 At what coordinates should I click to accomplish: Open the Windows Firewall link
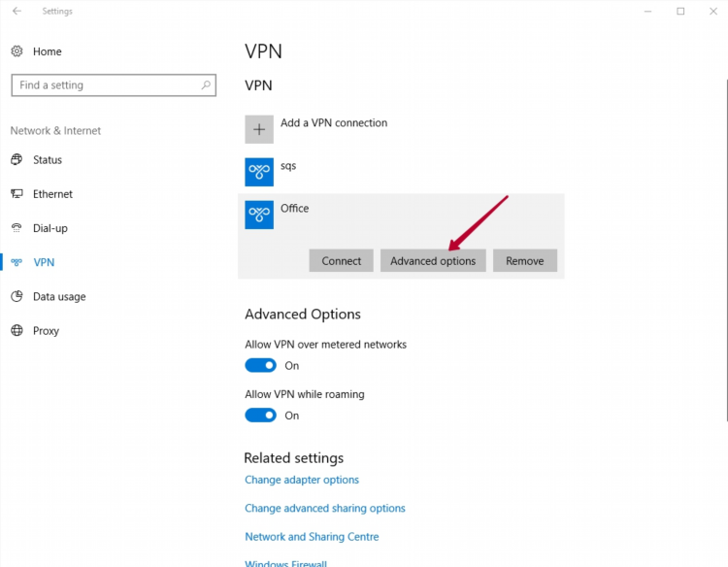286,563
